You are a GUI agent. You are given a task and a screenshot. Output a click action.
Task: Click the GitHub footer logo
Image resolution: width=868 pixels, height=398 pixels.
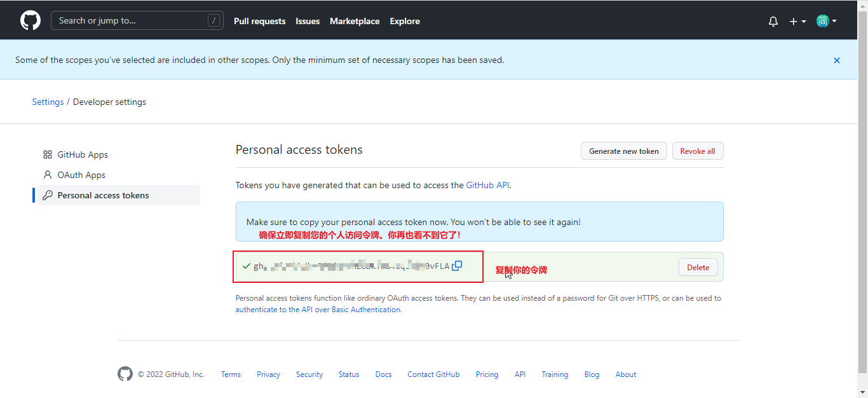[x=125, y=374]
